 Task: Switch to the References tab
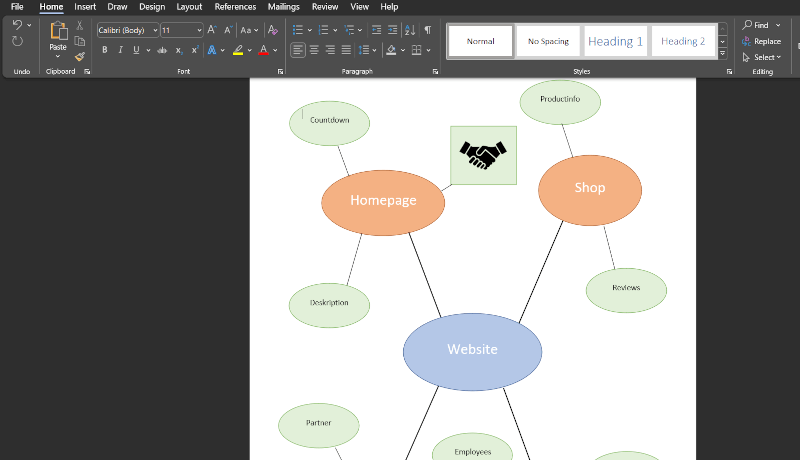click(x=235, y=7)
